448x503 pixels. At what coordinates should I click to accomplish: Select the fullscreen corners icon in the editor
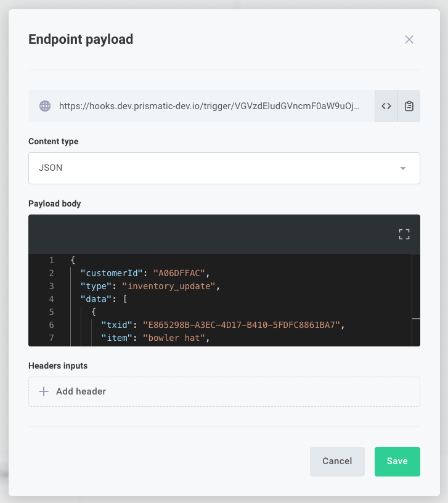(404, 234)
